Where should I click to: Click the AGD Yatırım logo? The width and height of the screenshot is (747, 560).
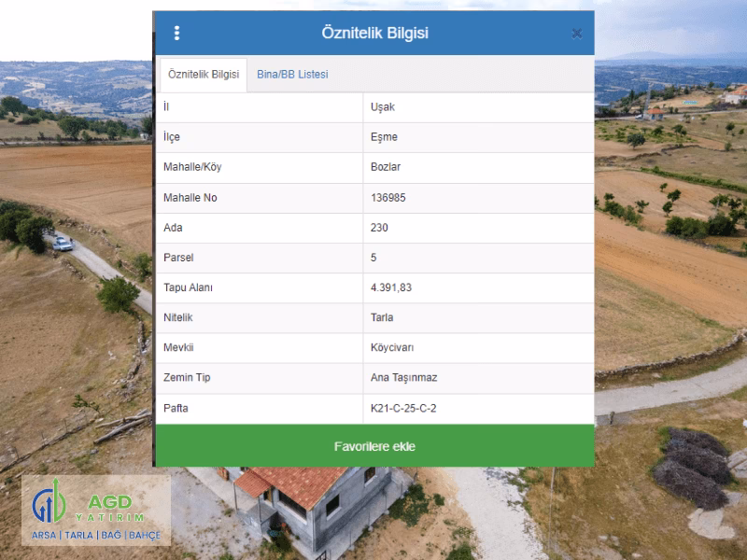(x=96, y=511)
